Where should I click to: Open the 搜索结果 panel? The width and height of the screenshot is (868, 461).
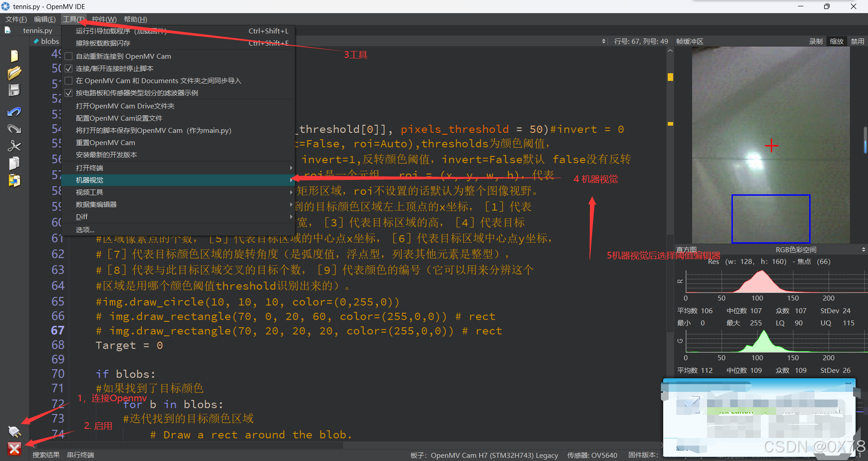46,455
